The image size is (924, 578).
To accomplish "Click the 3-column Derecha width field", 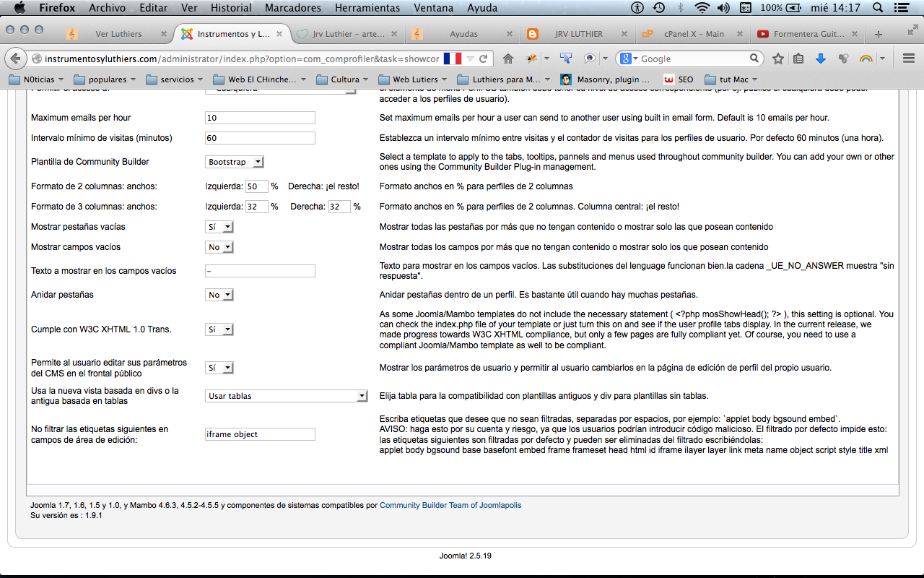I will [x=339, y=207].
